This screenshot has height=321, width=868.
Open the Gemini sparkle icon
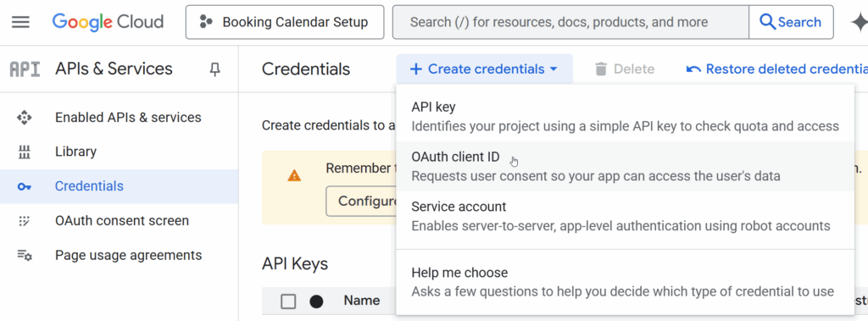(x=859, y=22)
